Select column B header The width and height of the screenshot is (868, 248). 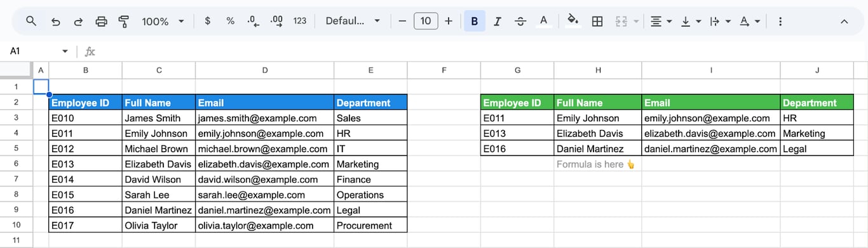tap(86, 70)
